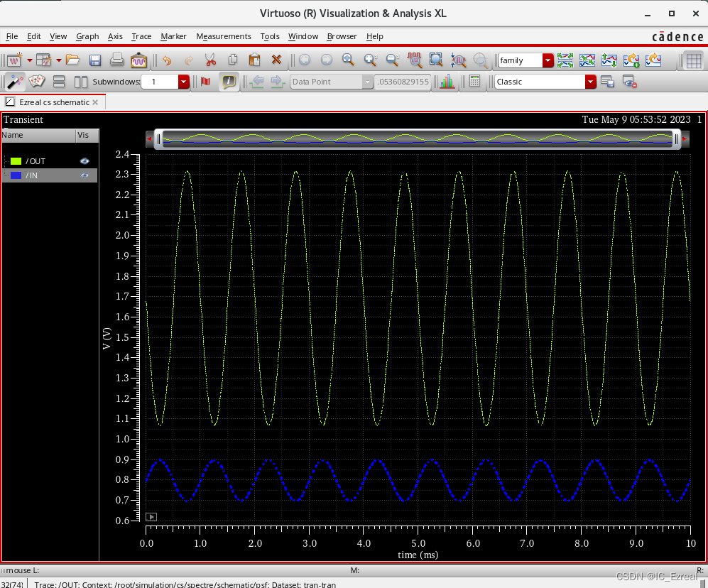The height and width of the screenshot is (588, 708).
Task: Click the Data Point value field
Action: (403, 82)
